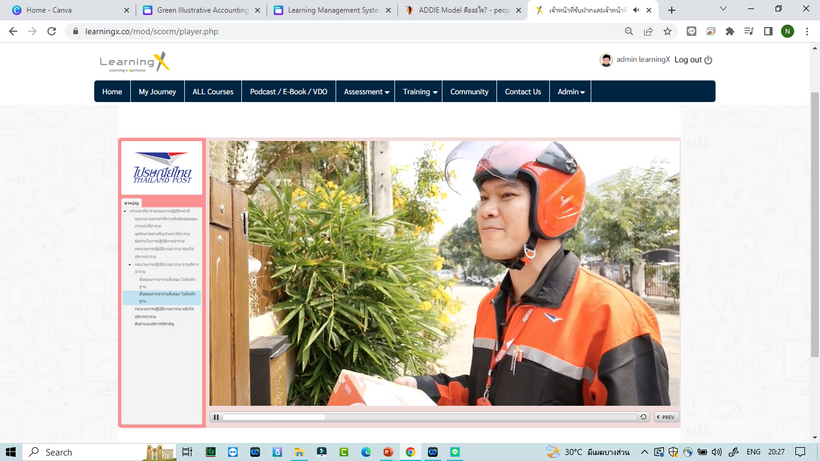Screen dimensions: 820x461
Task: Expand the Assessment dropdown menu
Action: pos(367,92)
